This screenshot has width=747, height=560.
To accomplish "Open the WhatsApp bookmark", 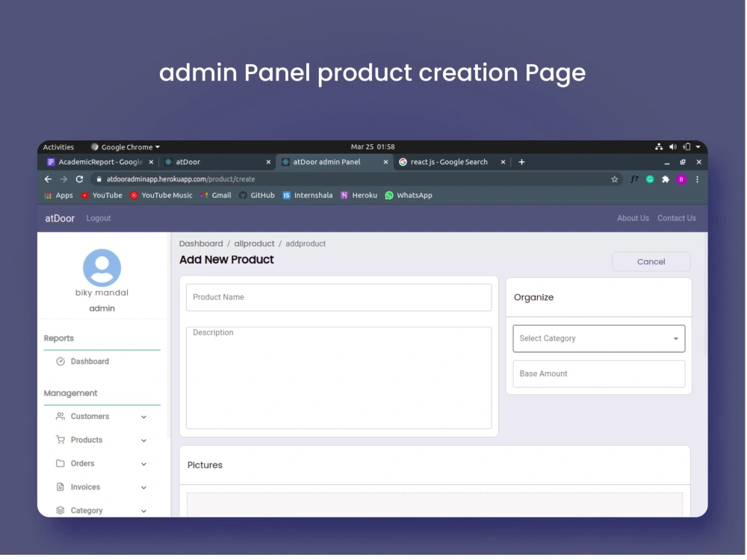I will (409, 195).
